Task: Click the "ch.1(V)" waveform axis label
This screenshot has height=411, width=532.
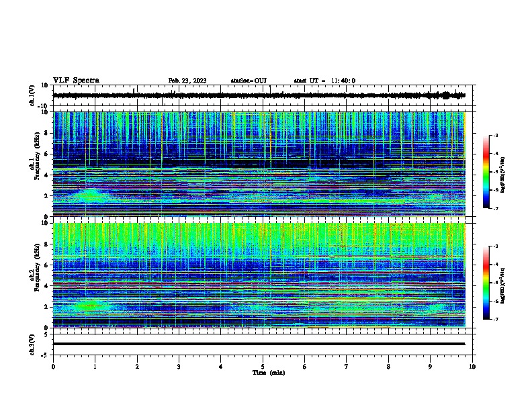Action: [32, 95]
